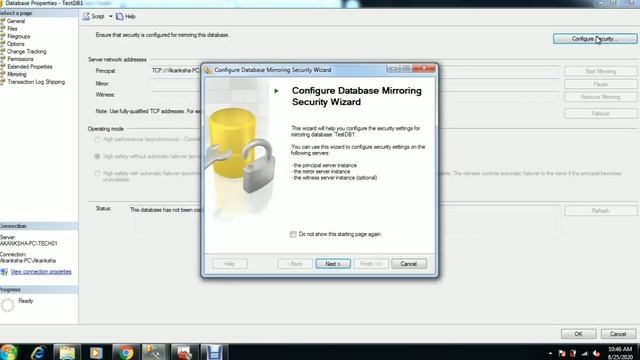The width and height of the screenshot is (640, 360).
Task: Show hidden system tray icons
Action: (550, 353)
